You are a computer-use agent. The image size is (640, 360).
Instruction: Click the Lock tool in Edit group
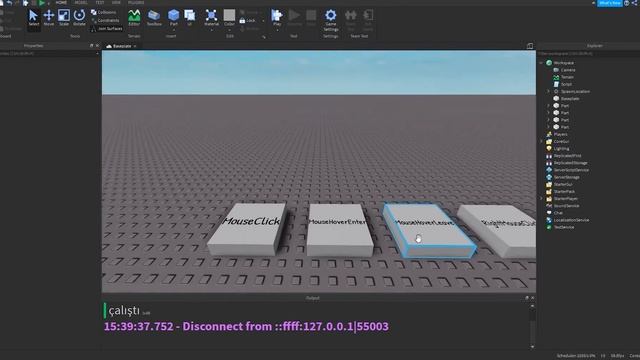[x=247, y=20]
